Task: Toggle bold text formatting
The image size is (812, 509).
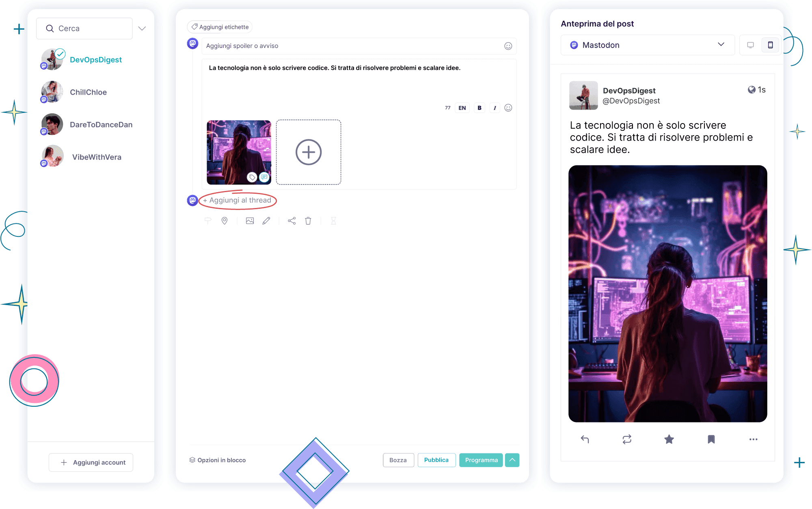Action: tap(479, 108)
